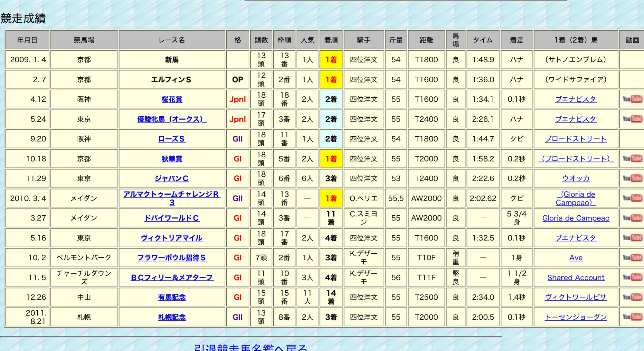
Task: Play YouTube video for 秋華賞 race
Action: pyautogui.click(x=632, y=159)
